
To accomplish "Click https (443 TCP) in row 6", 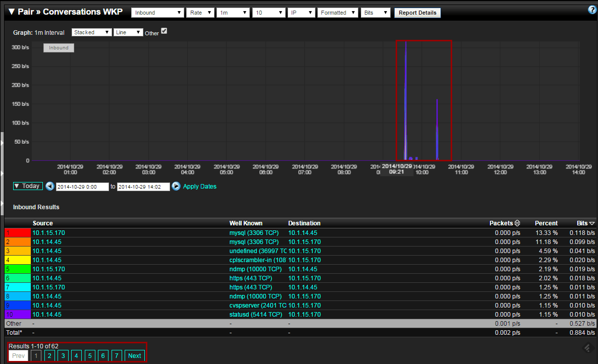I will click(251, 278).
